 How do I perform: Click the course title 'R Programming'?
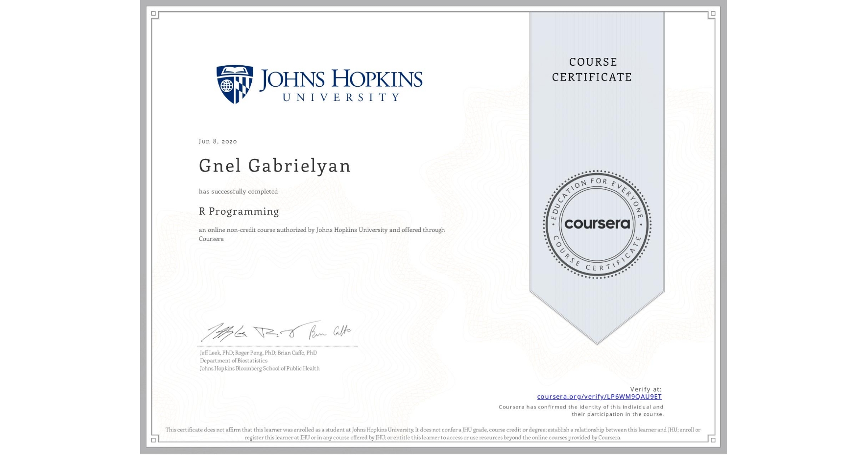point(239,211)
